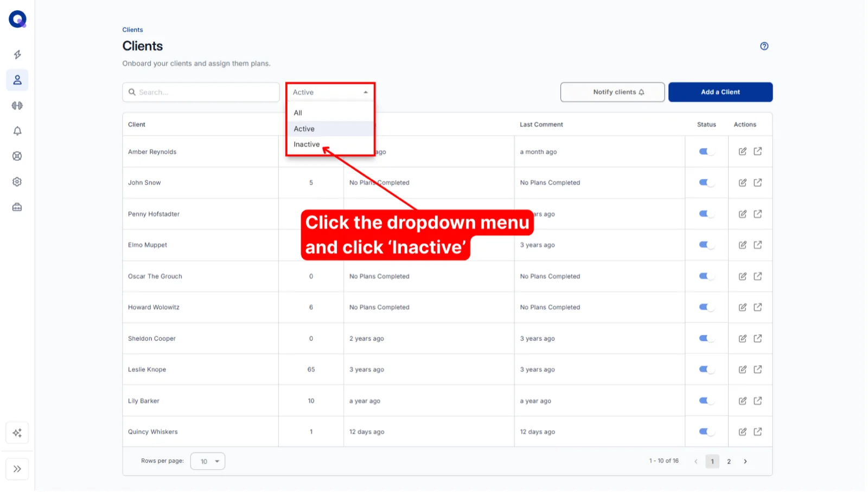
Task: Click the client name Amber Reynolds
Action: tap(152, 152)
